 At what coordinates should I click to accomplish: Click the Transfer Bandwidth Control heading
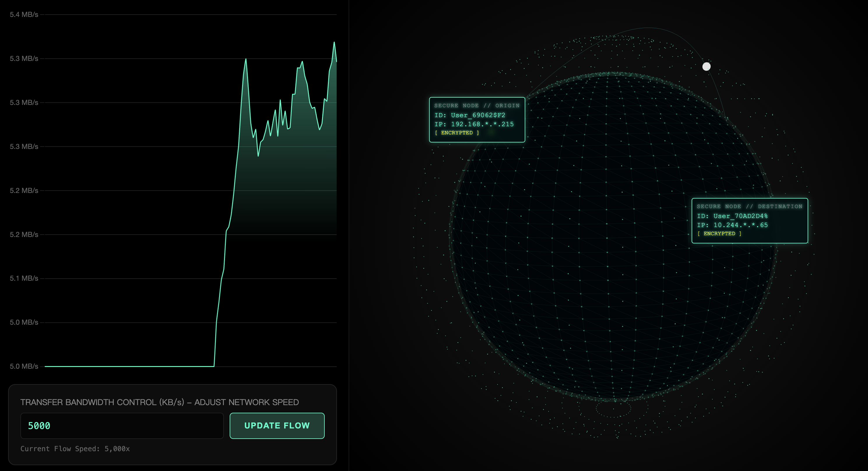[x=159, y=402]
